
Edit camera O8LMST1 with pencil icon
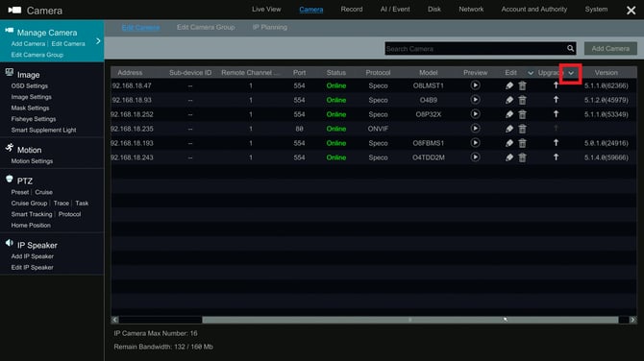coord(509,85)
